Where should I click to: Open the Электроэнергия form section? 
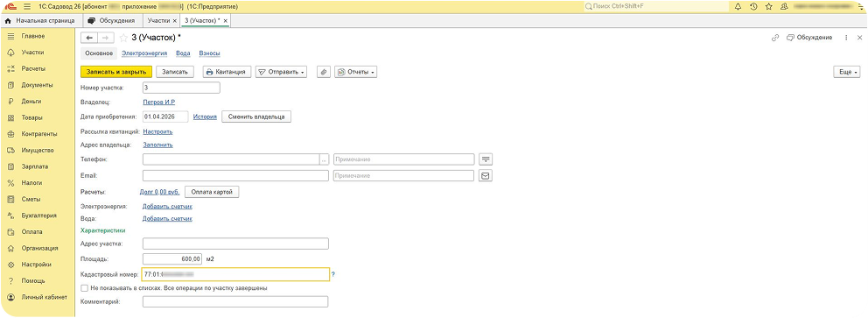tap(144, 53)
